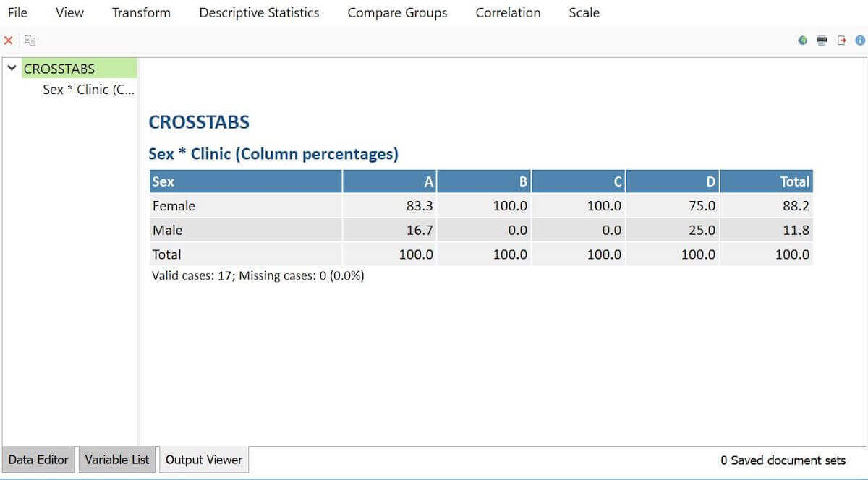Click the 25.0 cell

coord(673,231)
